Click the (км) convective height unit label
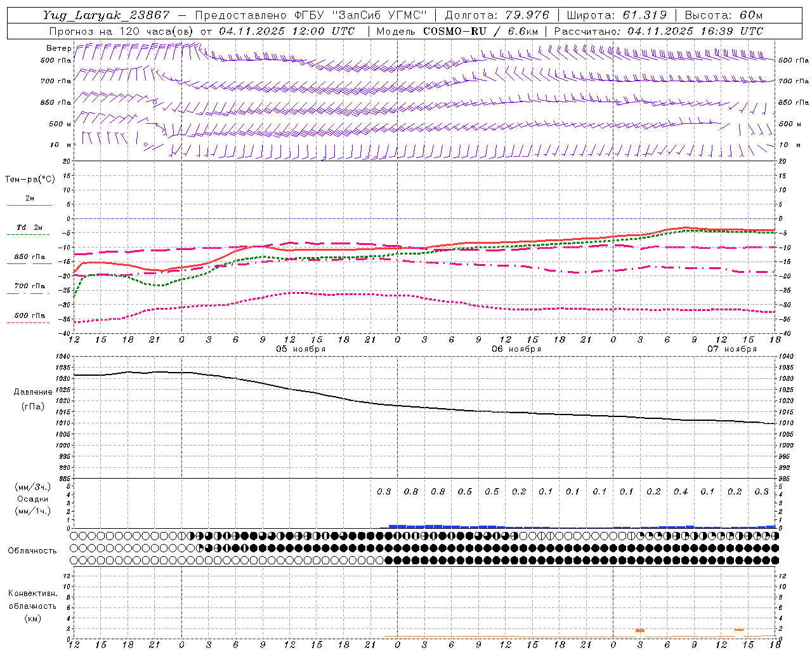 [x=32, y=618]
